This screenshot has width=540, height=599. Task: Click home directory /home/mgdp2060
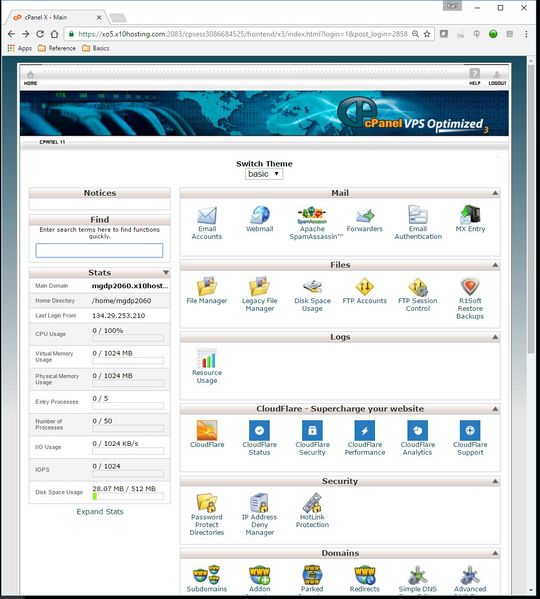tap(121, 301)
